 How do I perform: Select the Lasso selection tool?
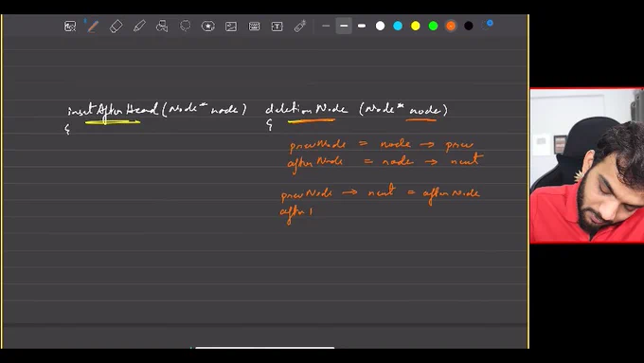click(186, 26)
